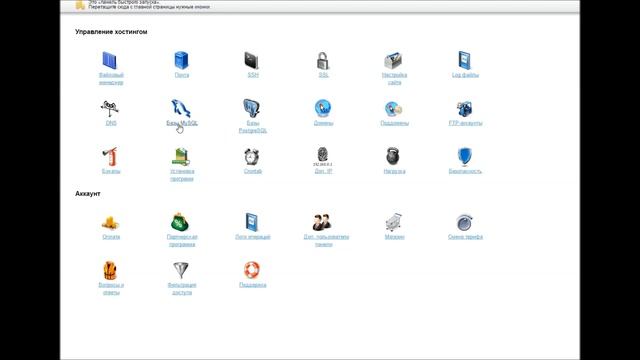This screenshot has width=640, height=360.
Task: Click the Поддержка text link
Action: 253,285
